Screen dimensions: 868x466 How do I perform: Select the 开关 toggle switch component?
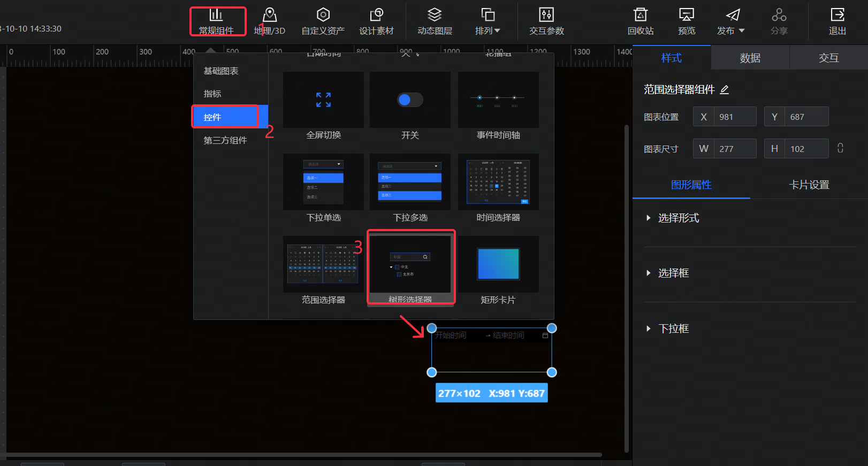pos(410,101)
